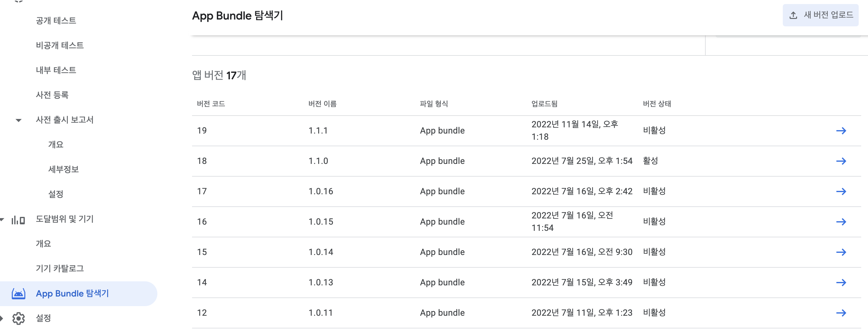Click the 파일 형식 column header

434,104
